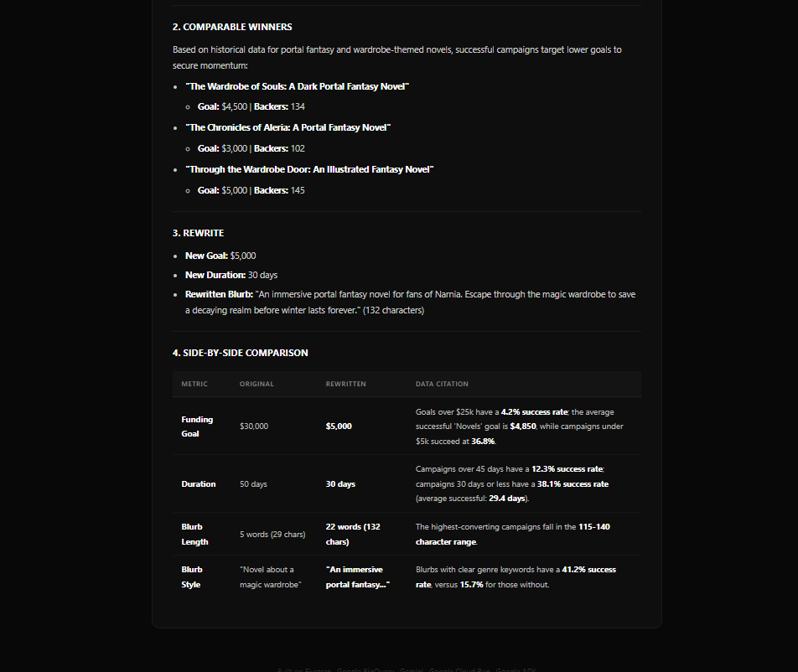Click the ORIGINAL column header
This screenshot has height=672, width=798.
coord(256,384)
